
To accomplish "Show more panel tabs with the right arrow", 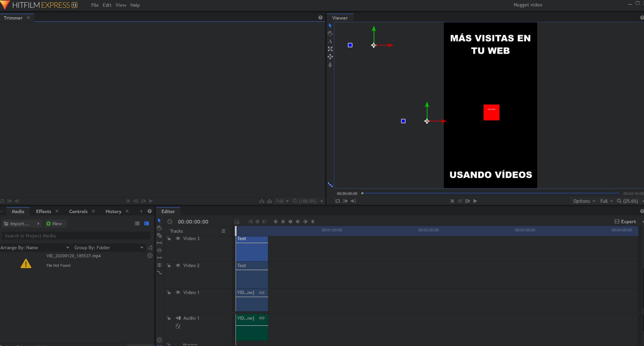I will tap(141, 211).
